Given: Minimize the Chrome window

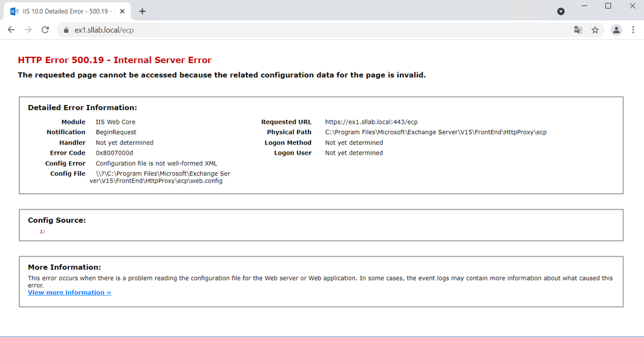Looking at the screenshot, I should (585, 6).
